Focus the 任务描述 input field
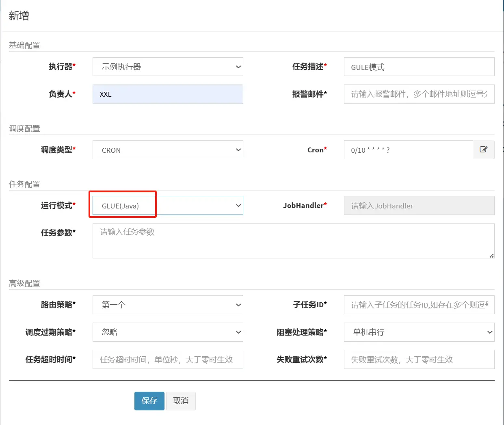The width and height of the screenshot is (504, 425). tap(419, 67)
